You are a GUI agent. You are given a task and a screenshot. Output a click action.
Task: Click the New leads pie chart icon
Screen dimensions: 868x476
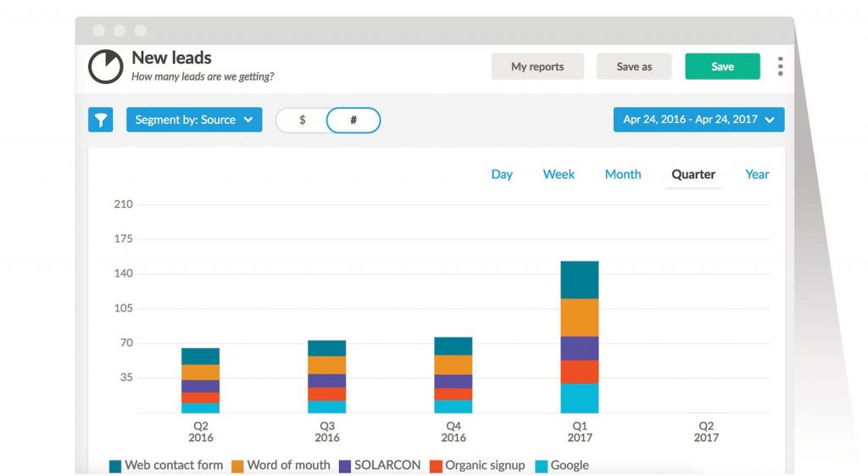click(106, 67)
